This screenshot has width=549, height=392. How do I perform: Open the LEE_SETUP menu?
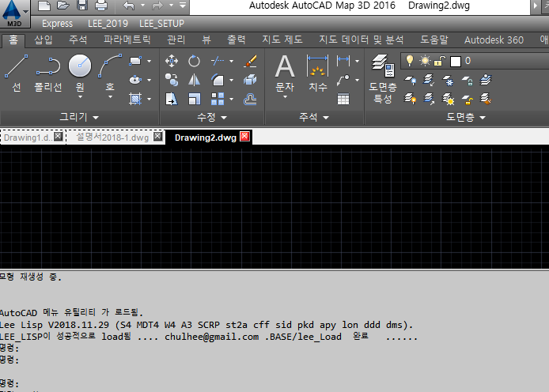tap(161, 24)
